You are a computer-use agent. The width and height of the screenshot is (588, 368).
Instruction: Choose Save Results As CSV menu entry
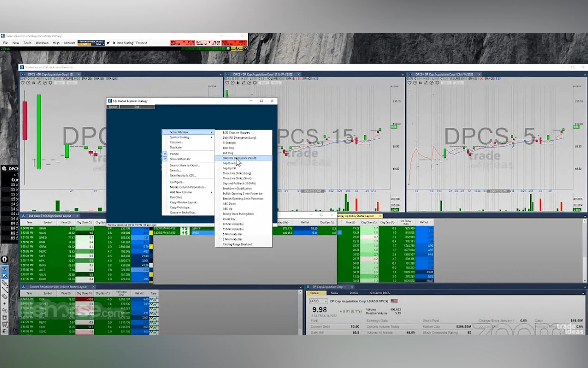183,175
